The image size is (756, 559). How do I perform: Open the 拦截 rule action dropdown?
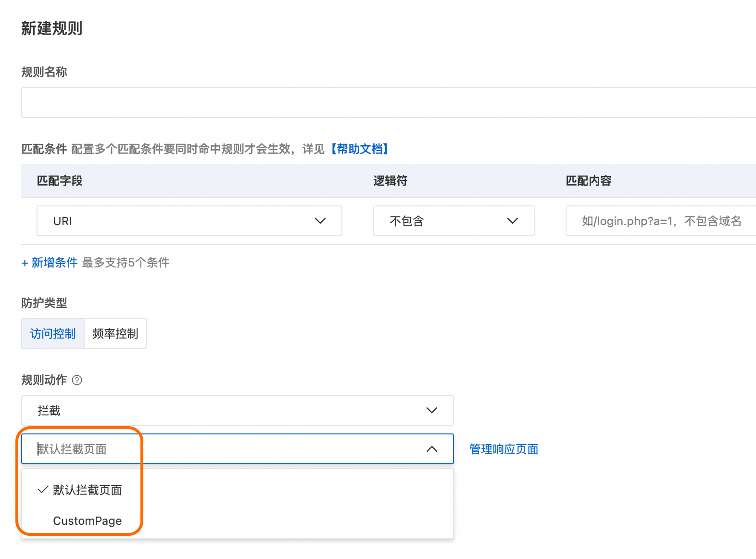pyautogui.click(x=237, y=410)
